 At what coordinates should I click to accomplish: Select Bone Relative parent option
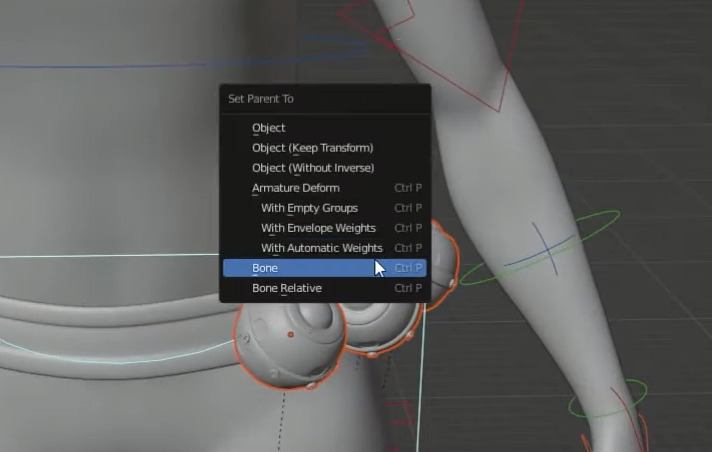(x=286, y=288)
